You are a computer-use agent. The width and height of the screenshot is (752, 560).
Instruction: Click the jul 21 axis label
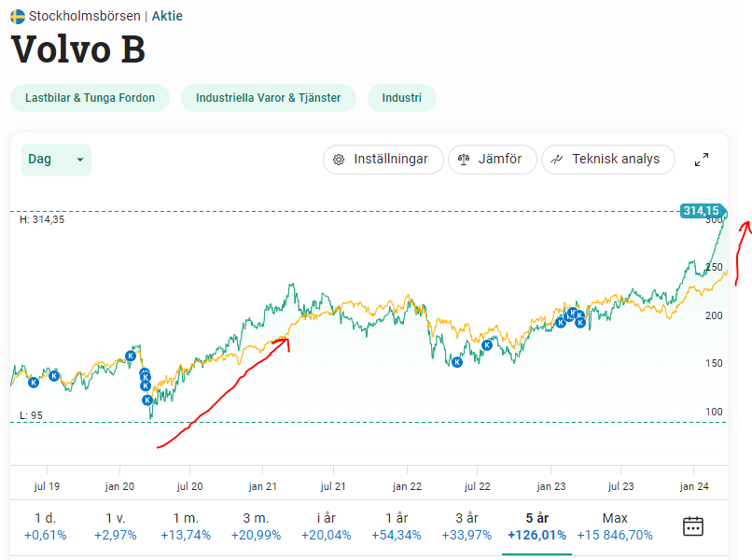click(333, 486)
